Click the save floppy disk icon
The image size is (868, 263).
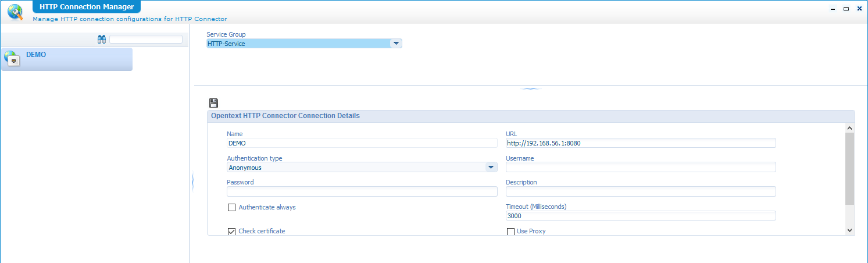[x=213, y=103]
